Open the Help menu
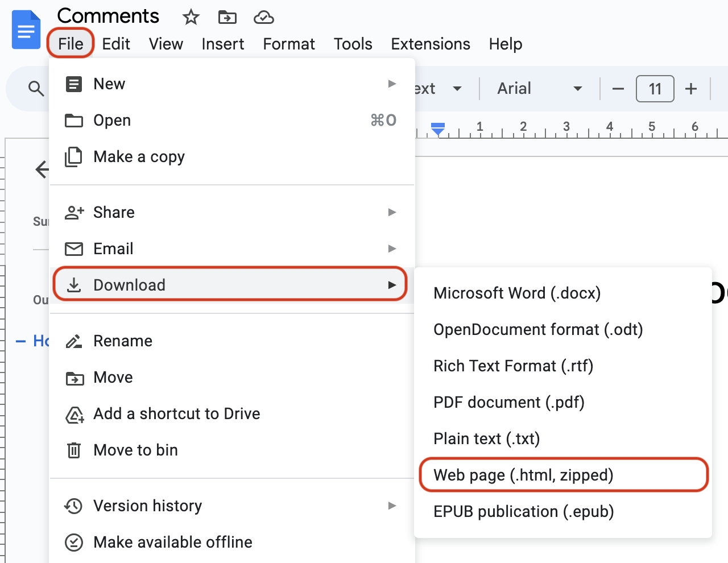728x563 pixels. pyautogui.click(x=506, y=44)
